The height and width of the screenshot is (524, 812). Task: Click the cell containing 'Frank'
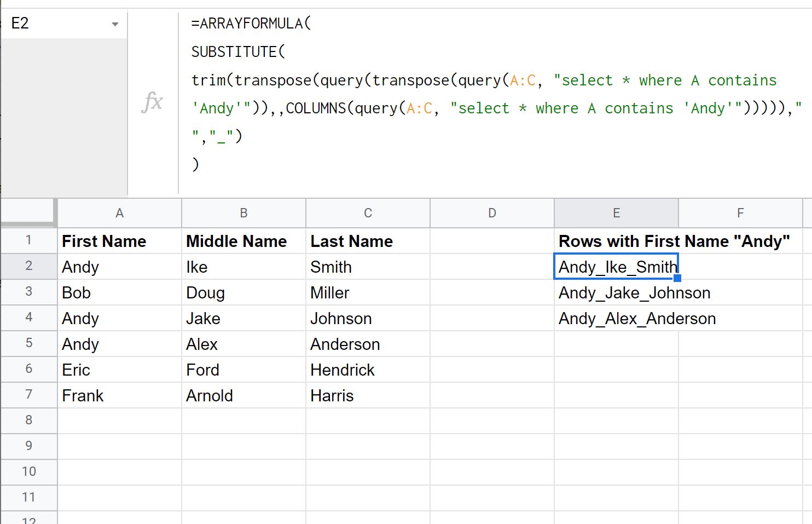tap(119, 395)
